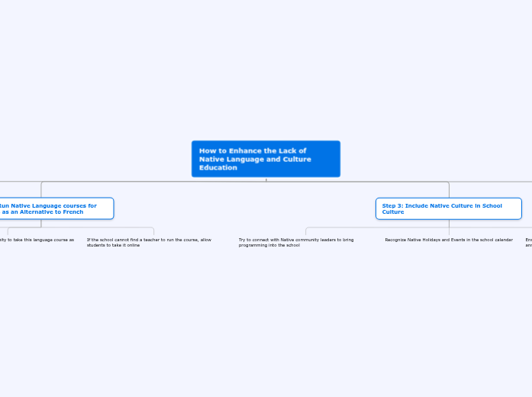Click blank canvas below the 'Try to connect' note

point(296,321)
